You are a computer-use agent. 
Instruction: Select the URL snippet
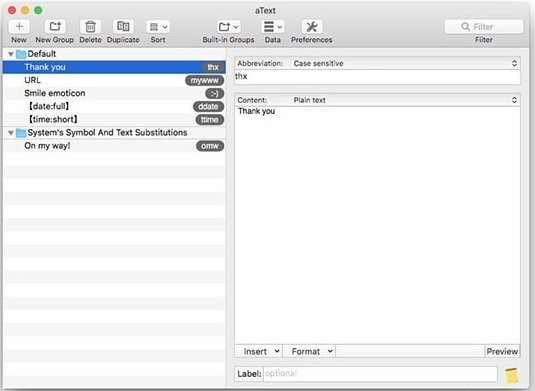click(x=114, y=80)
